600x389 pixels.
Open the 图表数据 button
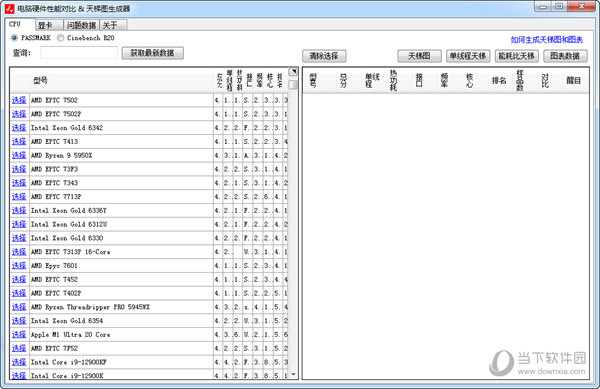pos(565,56)
